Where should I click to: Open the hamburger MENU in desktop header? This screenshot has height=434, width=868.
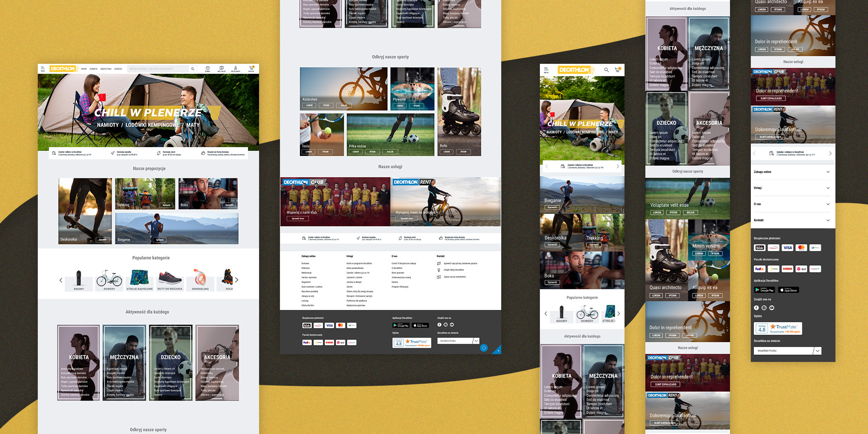[x=43, y=69]
